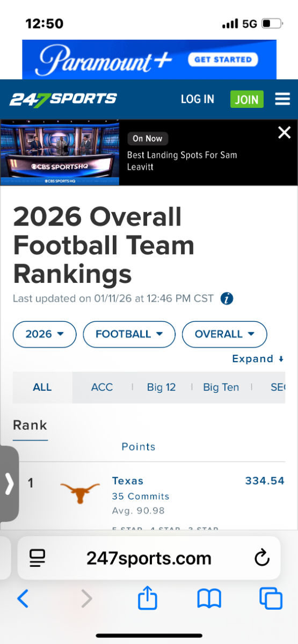
Task: Open the 2026 year dropdown
Action: point(45,334)
